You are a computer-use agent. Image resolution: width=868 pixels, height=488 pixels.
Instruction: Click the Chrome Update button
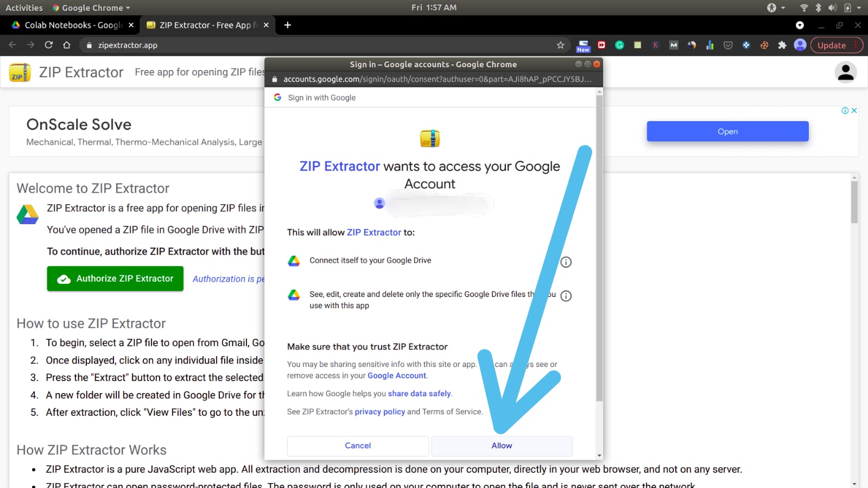pos(837,45)
